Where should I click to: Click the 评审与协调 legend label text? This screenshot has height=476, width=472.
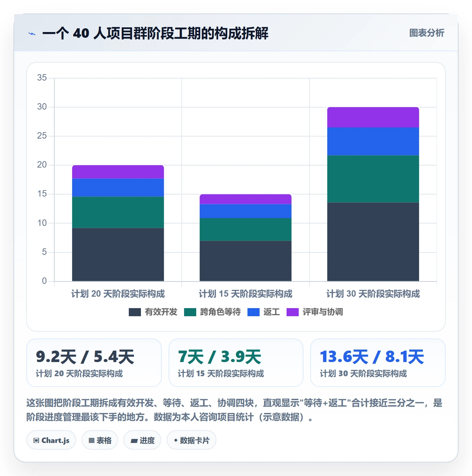coord(323,312)
